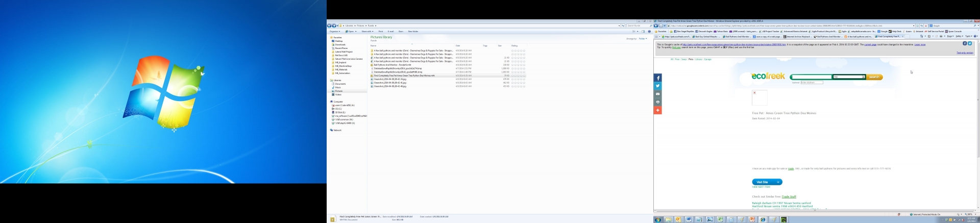
Task: Open Learn more link in cache banner
Action: tap(920, 45)
